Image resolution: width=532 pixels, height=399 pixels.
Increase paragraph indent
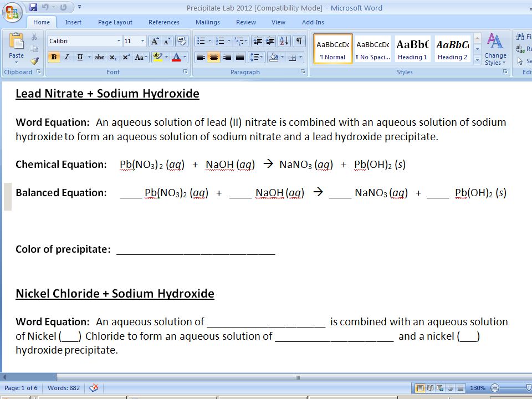(x=270, y=41)
